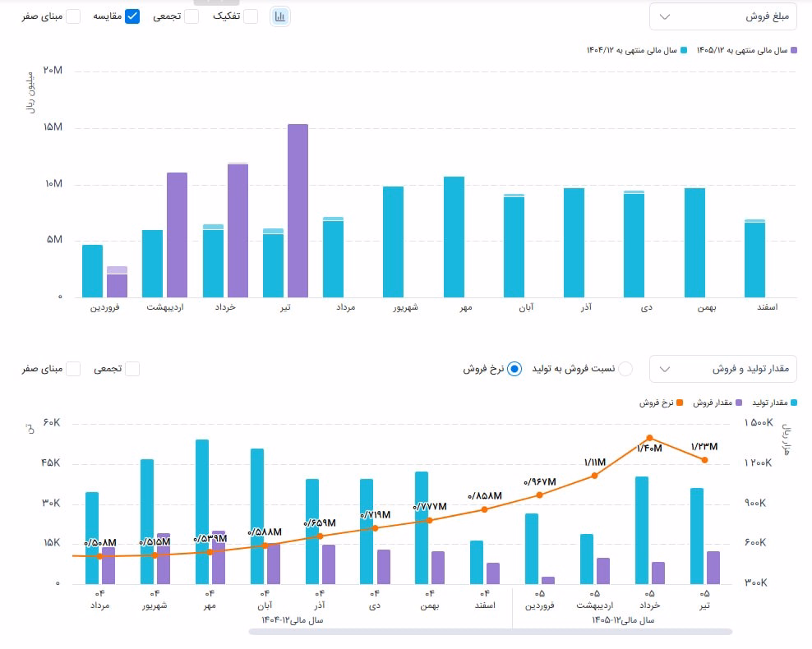Screen dimensions: 812x649
Task: Click the سال مالی۱۲-۱۴۰۵ group label
Action: point(623,620)
